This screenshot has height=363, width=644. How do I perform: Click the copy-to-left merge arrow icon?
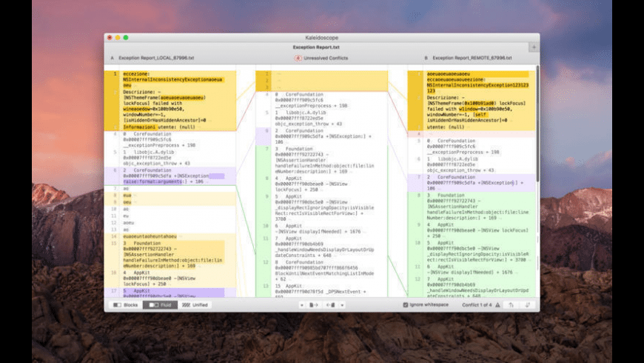point(330,305)
